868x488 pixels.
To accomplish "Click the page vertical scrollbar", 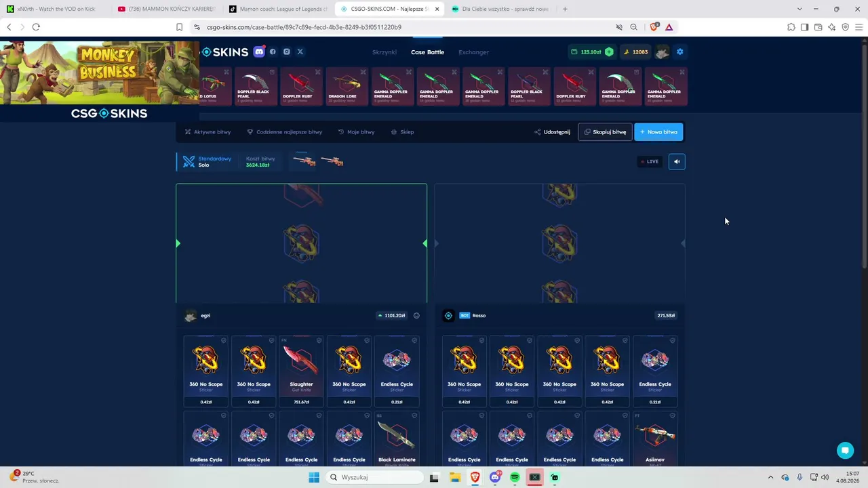I will (x=864, y=156).
